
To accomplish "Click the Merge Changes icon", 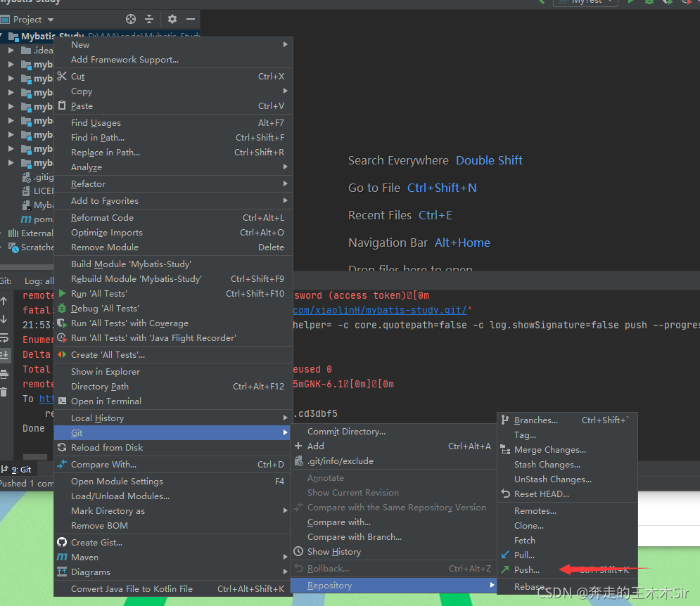I will 505,449.
